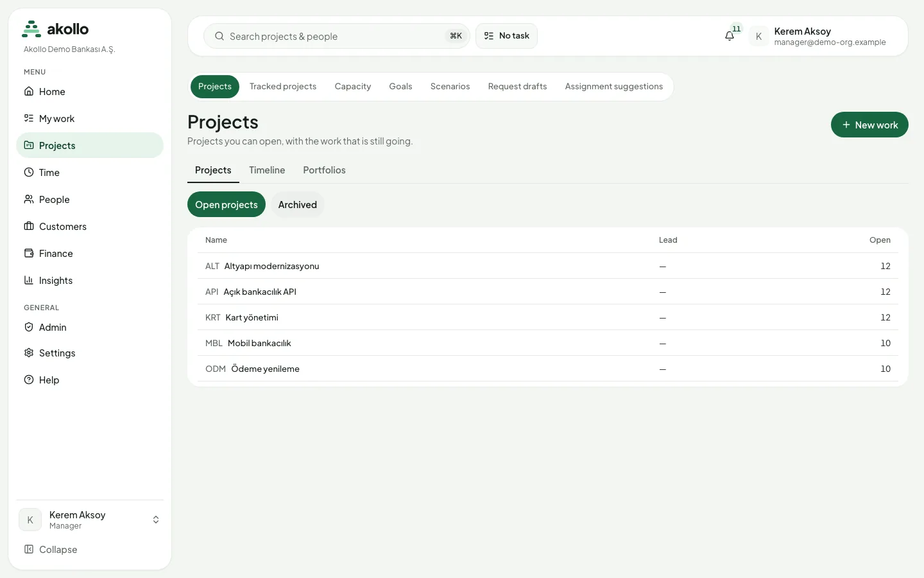Open the Time page from sidebar
Screen dimensions: 924x578
pos(90,172)
